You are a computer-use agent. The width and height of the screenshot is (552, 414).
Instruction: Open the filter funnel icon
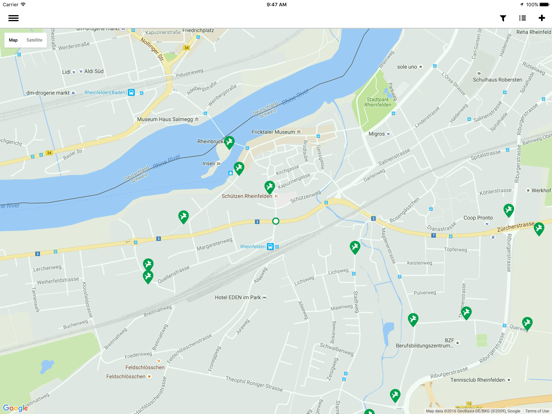coord(503,18)
